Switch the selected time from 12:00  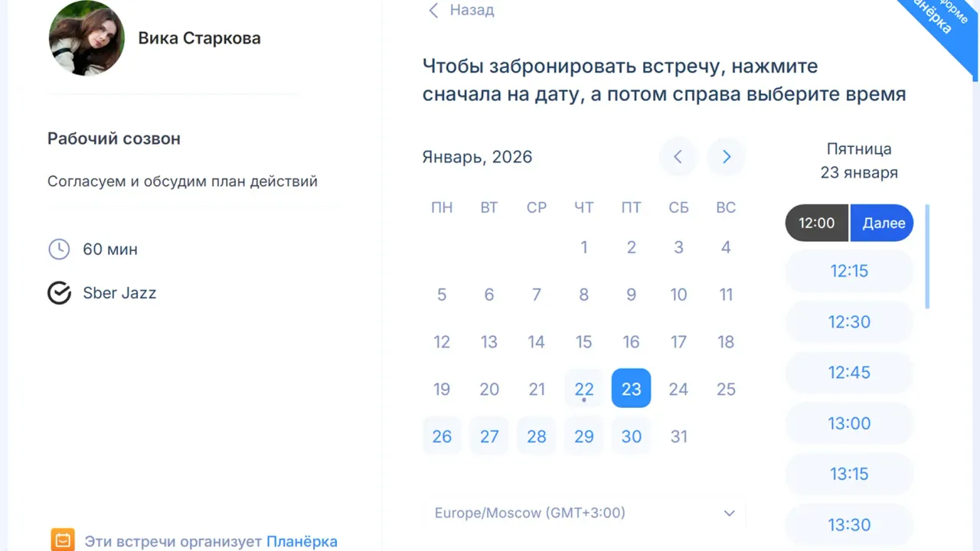[x=816, y=223]
